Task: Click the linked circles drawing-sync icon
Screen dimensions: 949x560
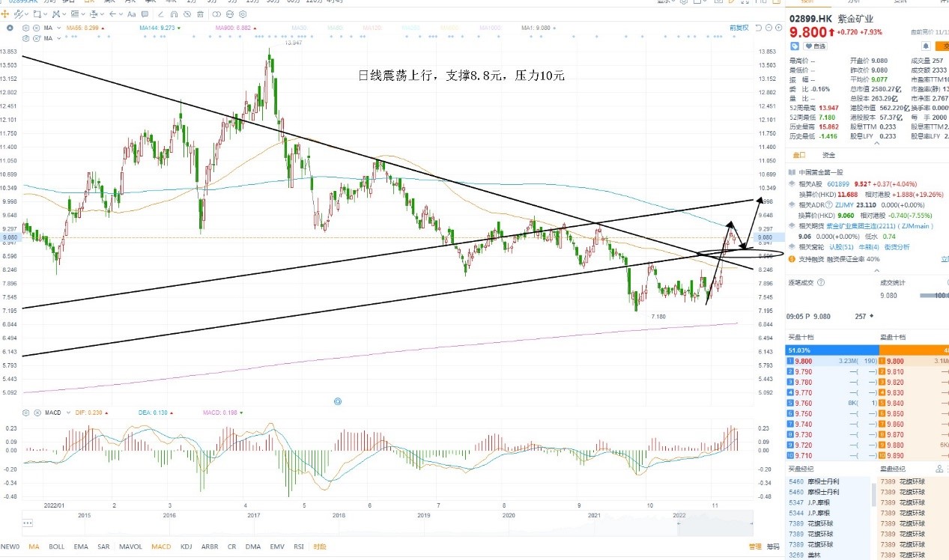Action: 216,14
